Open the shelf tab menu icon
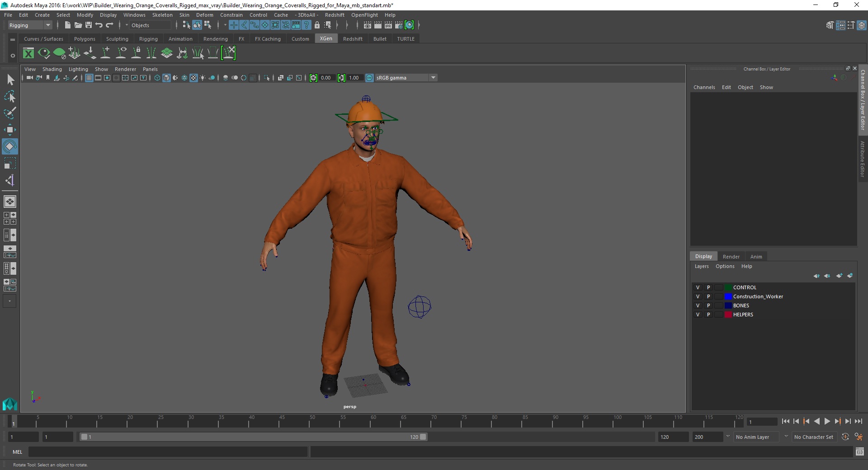The height and width of the screenshot is (470, 868). pos(13,40)
